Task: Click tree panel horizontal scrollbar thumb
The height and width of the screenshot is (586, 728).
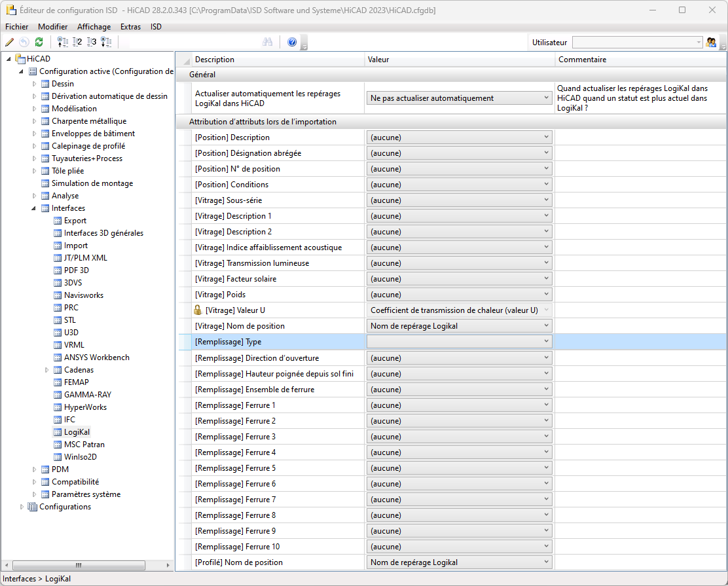Action: click(x=79, y=565)
